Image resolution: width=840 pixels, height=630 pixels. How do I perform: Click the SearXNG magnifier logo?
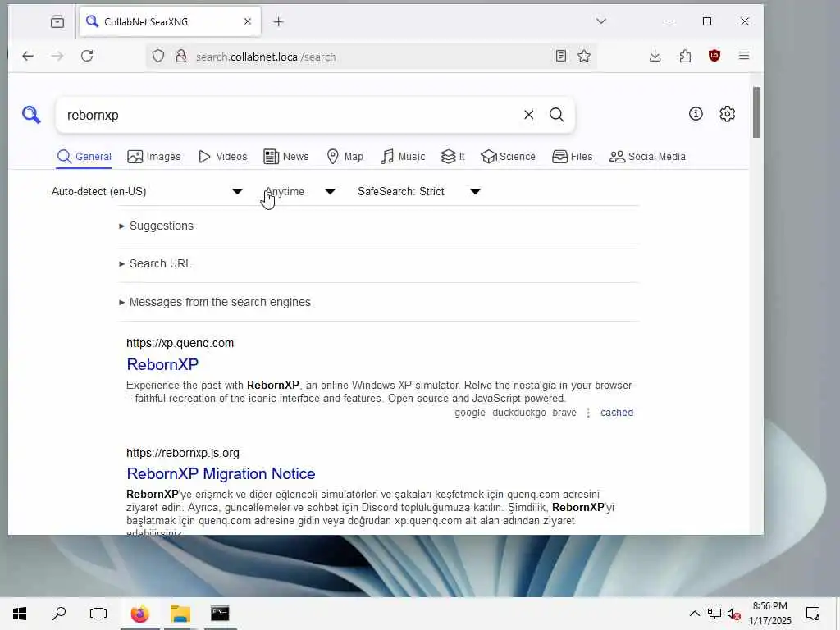(31, 115)
